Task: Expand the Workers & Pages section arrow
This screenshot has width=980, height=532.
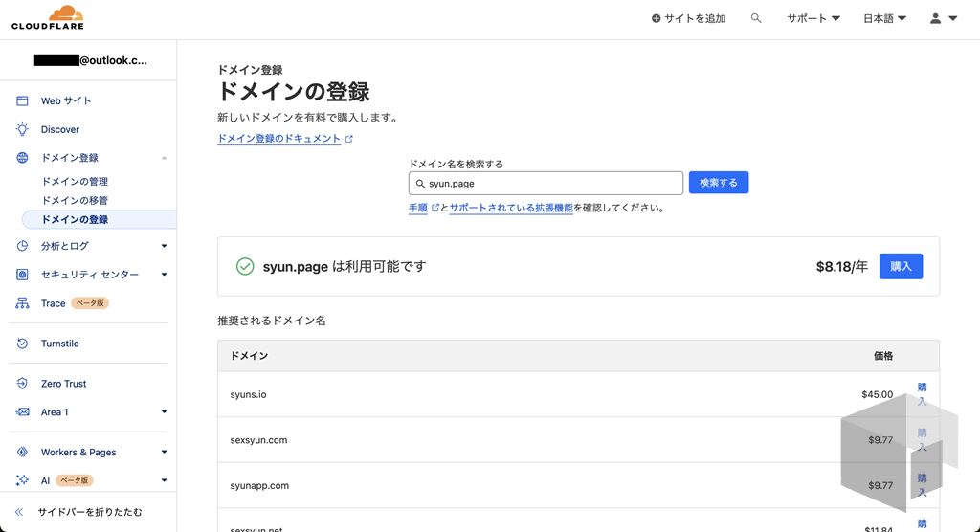Action: point(164,452)
